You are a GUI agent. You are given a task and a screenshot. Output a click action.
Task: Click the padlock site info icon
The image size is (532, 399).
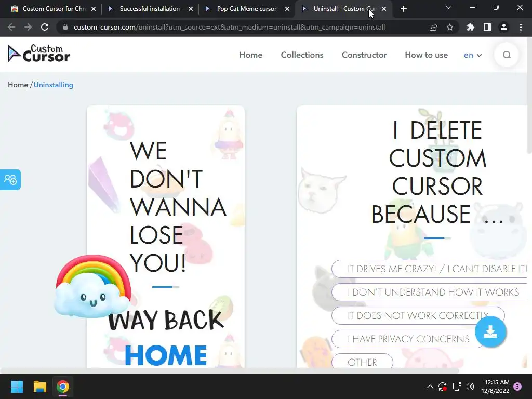click(x=65, y=27)
